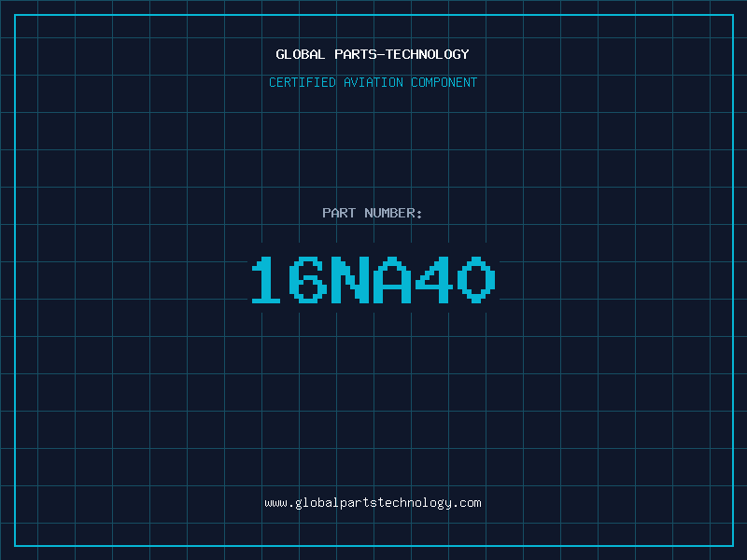747x560 pixels.
Task: Click the GLOBAL PARTS-TECHNOLOGY heading
Action: (x=373, y=54)
